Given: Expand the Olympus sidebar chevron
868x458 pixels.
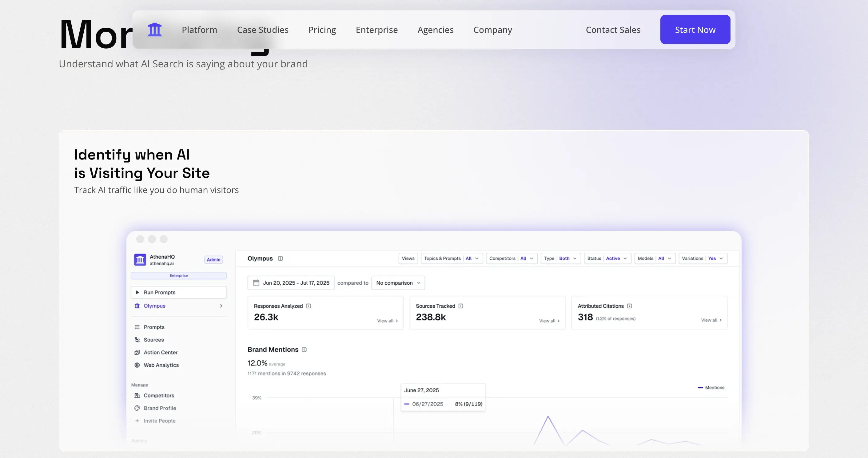Looking at the screenshot, I should 221,306.
